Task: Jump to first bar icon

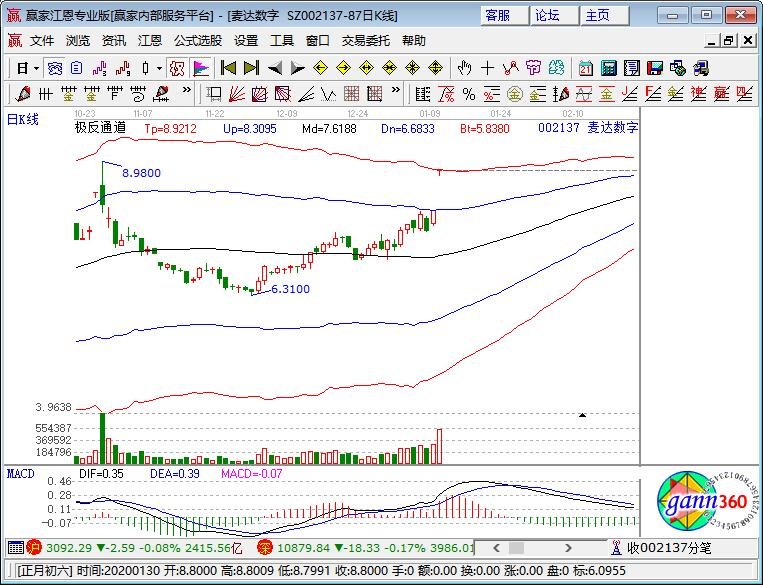Action: (x=228, y=68)
